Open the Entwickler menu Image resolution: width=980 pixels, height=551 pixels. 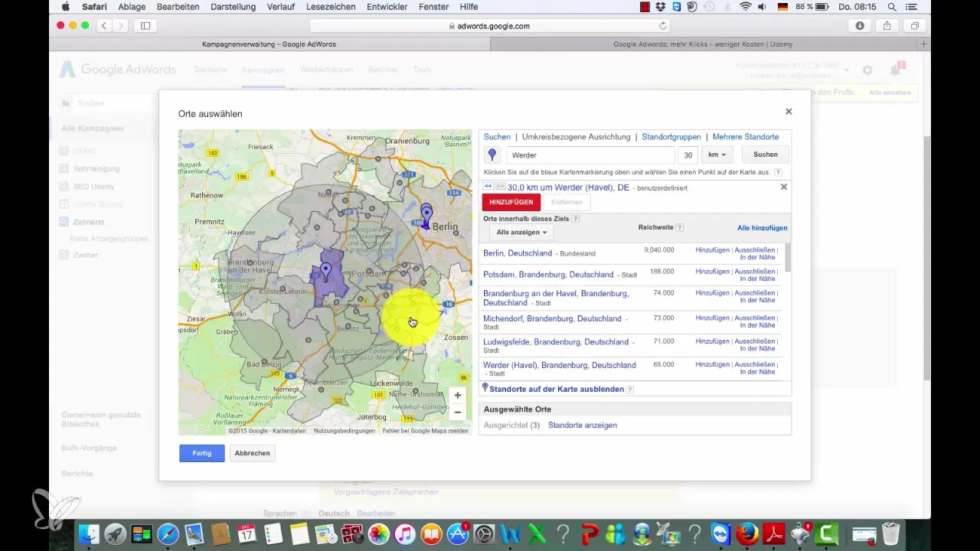coord(386,7)
